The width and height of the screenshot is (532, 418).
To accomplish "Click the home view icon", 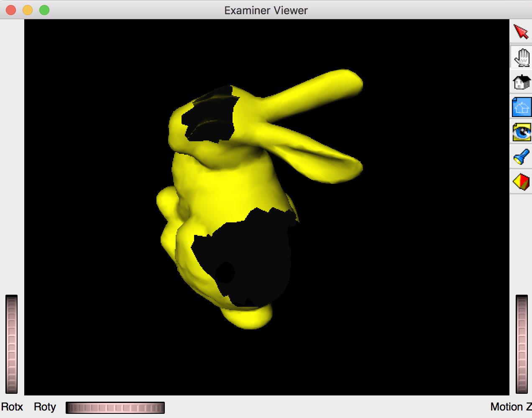I will pyautogui.click(x=521, y=82).
